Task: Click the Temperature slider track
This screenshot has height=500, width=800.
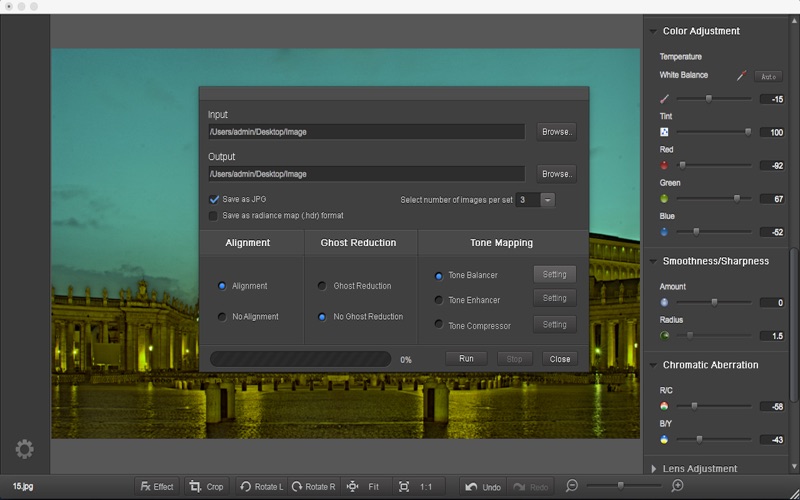Action: [x=714, y=99]
